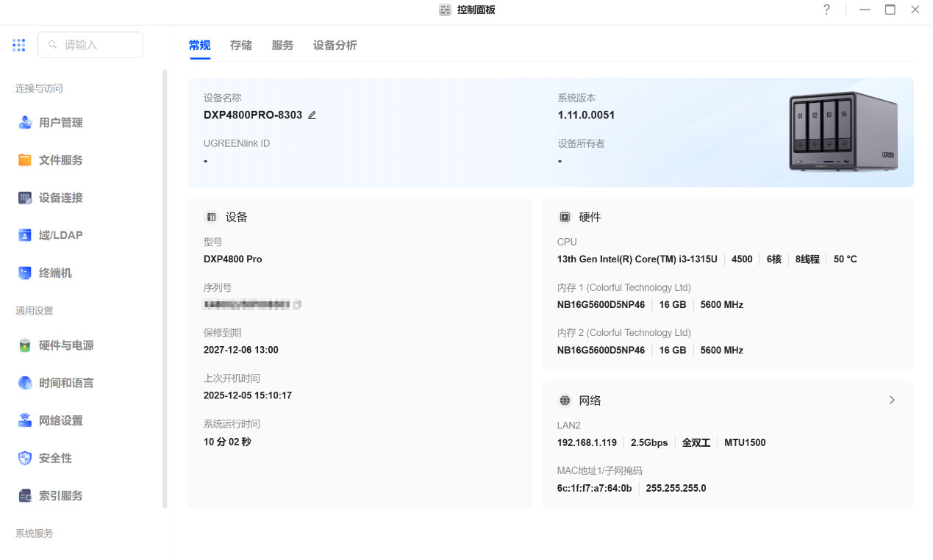Click the edit pencil next to device name

tap(312, 115)
